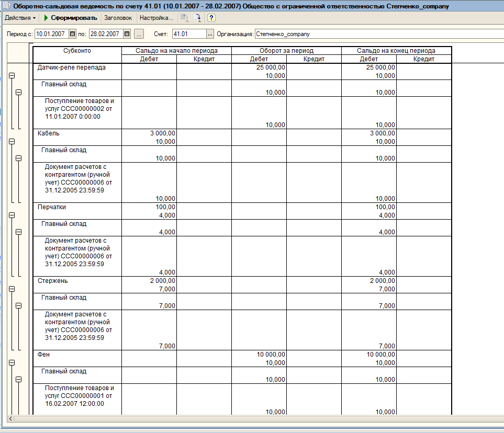Click Сформировать to generate the report
Image resolution: width=504 pixels, height=433 pixels.
click(71, 18)
